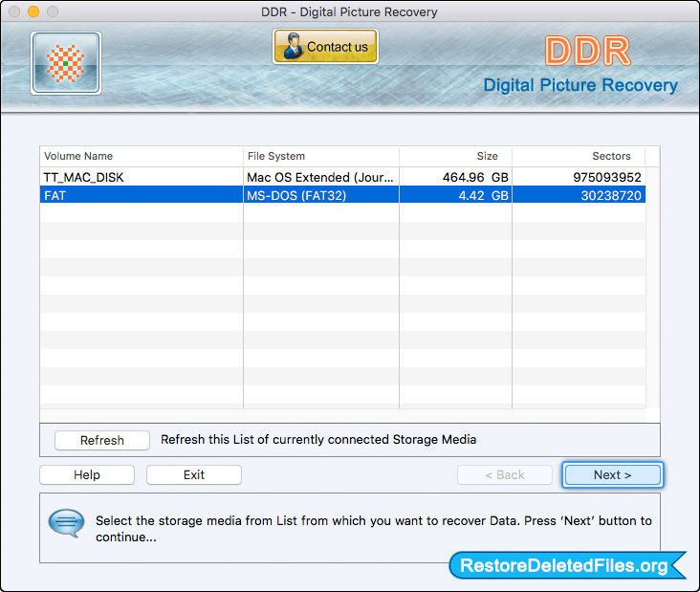The image size is (700, 592).
Task: Click the speech bubble hint icon
Action: click(66, 523)
